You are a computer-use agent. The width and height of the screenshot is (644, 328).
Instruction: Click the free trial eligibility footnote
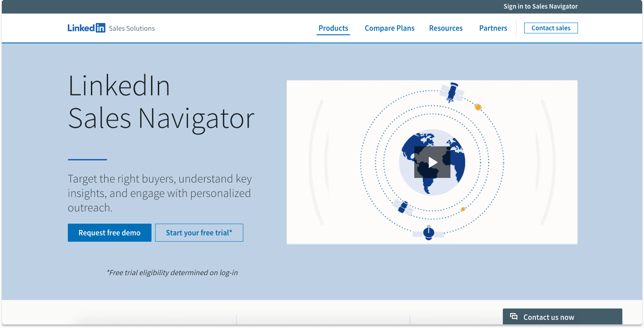172,272
